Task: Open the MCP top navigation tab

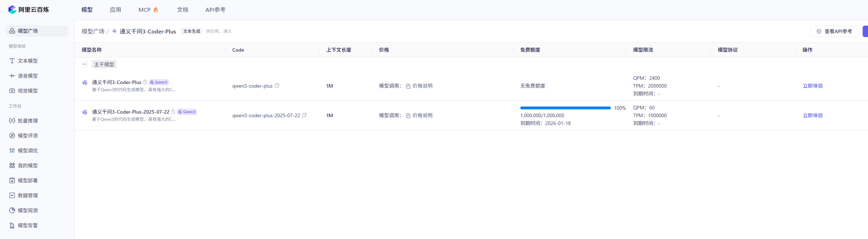Action: pos(144,10)
